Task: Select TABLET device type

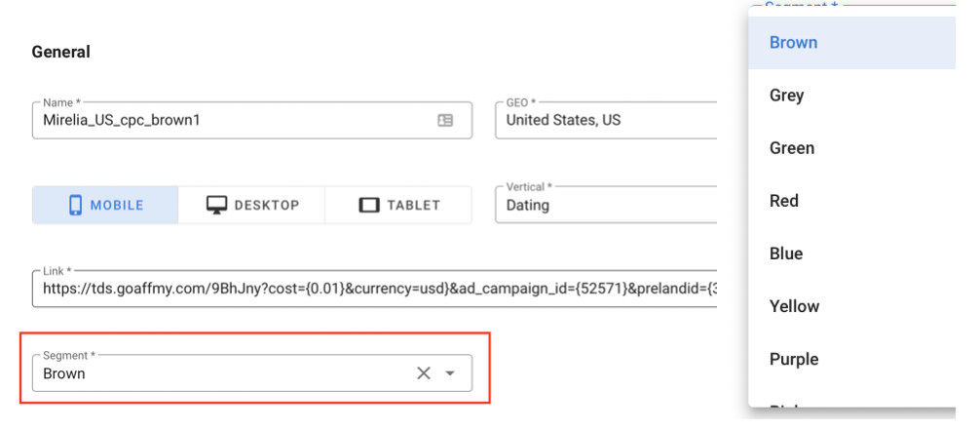Action: (x=398, y=205)
